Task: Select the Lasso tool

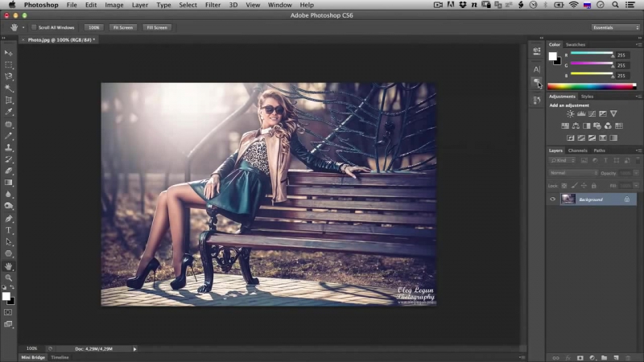Action: (x=9, y=76)
